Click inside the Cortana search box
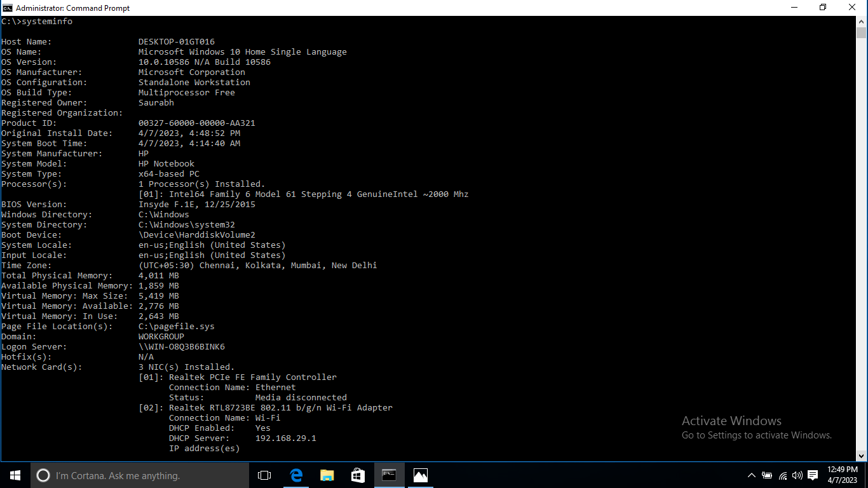The width and height of the screenshot is (868, 488). [x=140, y=475]
